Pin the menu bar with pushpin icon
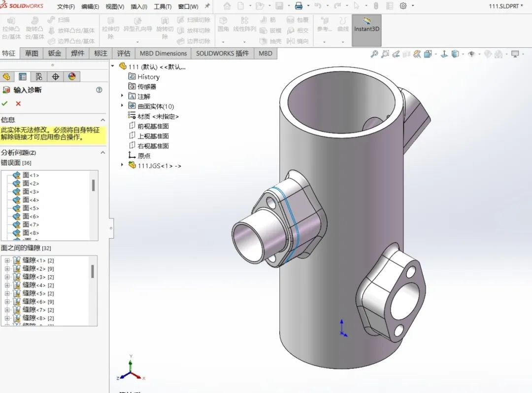532x393 pixels. pyautogui.click(x=207, y=6)
